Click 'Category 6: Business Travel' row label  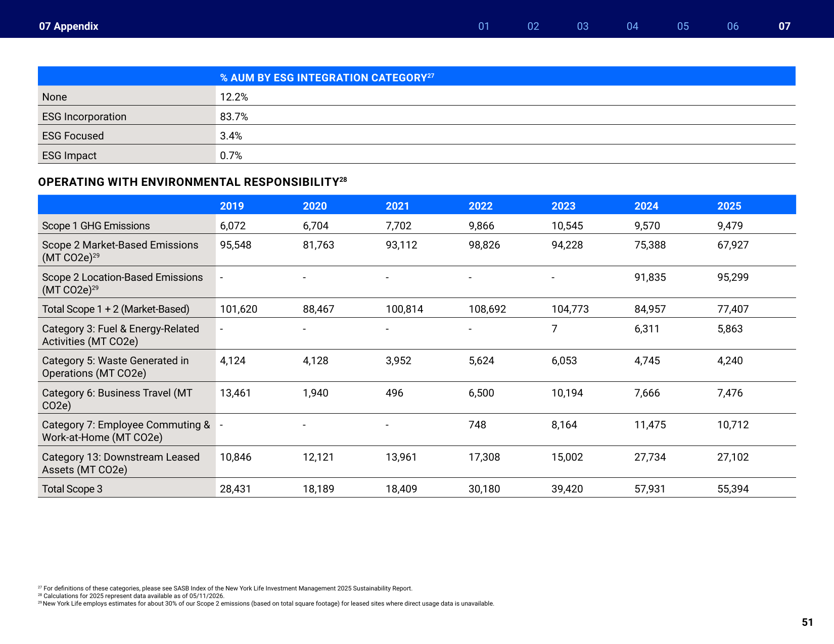117,399
